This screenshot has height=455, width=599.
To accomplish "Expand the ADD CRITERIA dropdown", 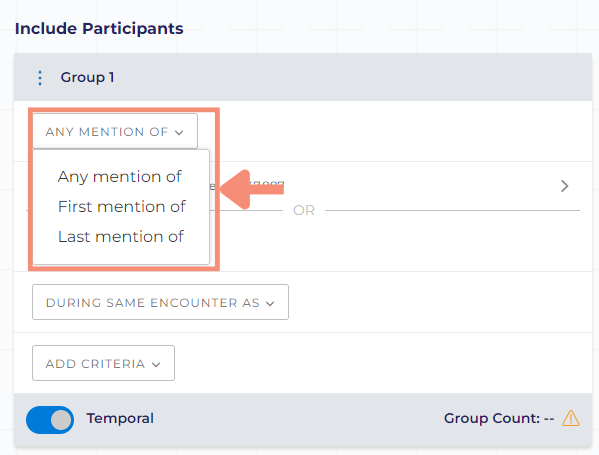I will (104, 363).
